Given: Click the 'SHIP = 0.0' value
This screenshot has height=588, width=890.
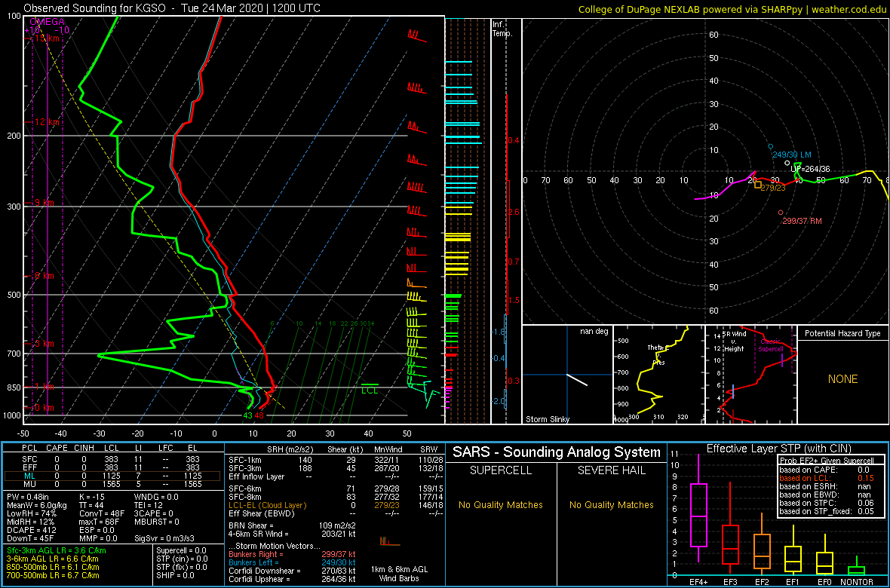Looking at the screenshot, I should 176,574.
